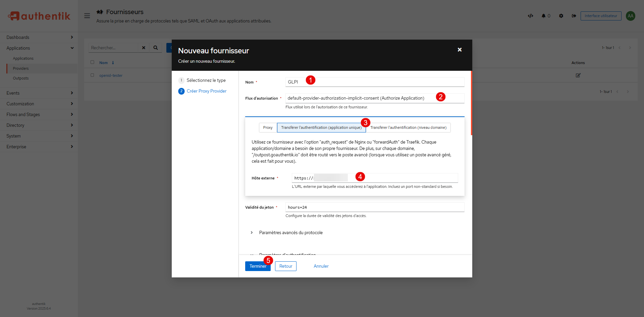
Task: Click the sign-out icon in header
Action: (x=574, y=16)
